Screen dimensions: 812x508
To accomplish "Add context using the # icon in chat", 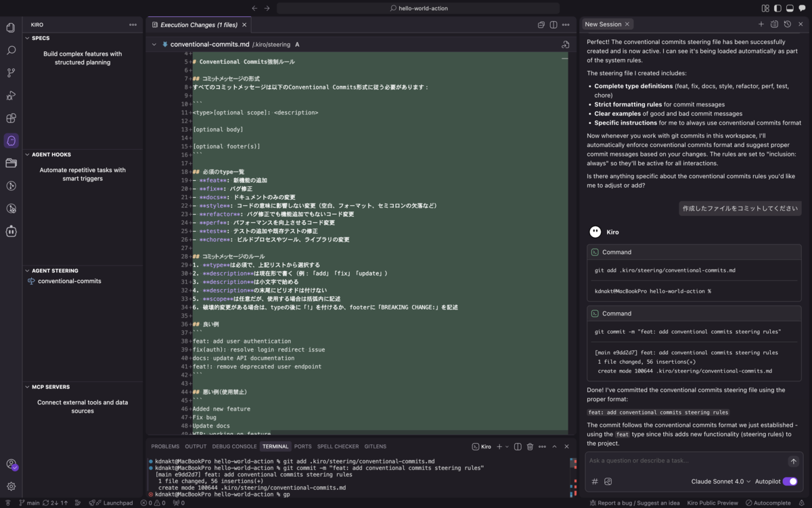I will [x=594, y=481].
